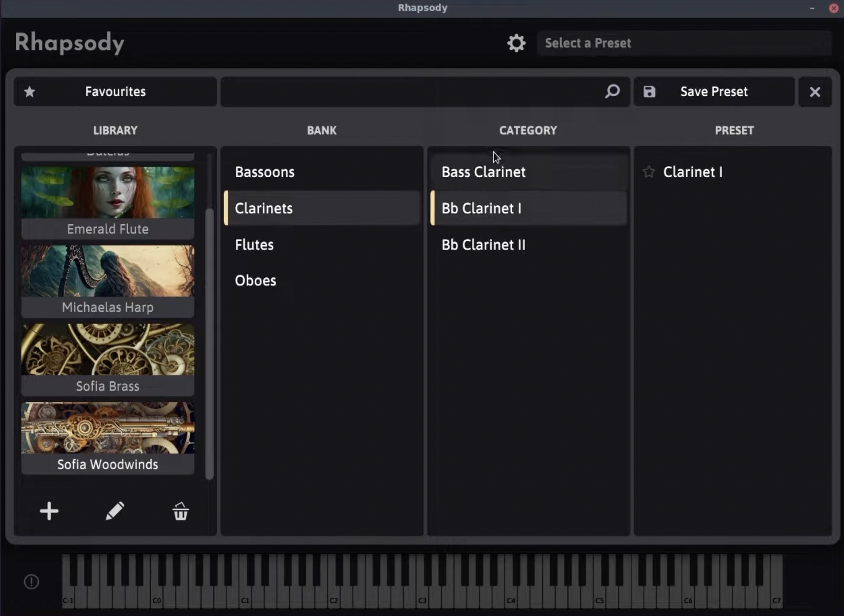Open the Select a Preset field

[x=684, y=43]
